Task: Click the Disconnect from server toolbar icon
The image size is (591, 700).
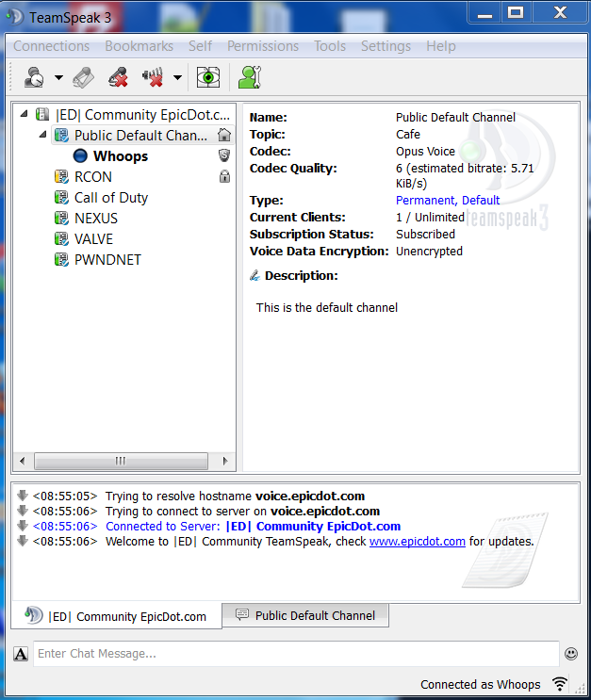Action: pos(84,77)
